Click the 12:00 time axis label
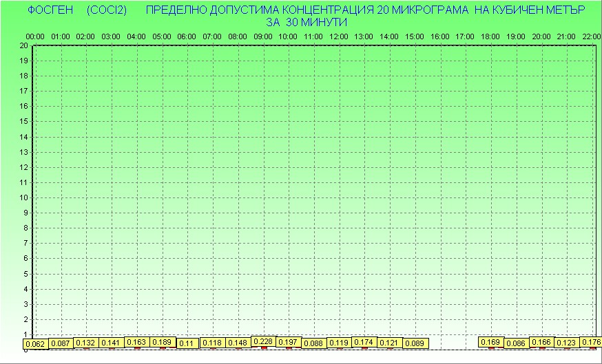This screenshot has height=364, width=602. [338, 36]
